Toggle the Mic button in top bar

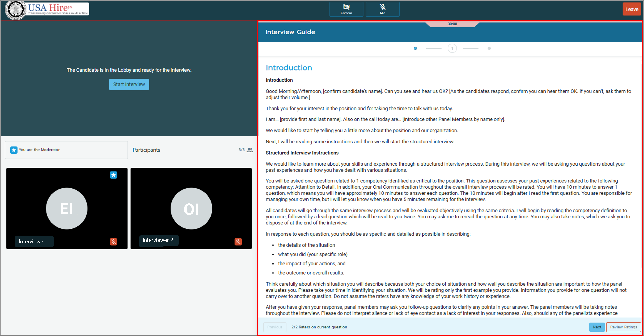[382, 9]
